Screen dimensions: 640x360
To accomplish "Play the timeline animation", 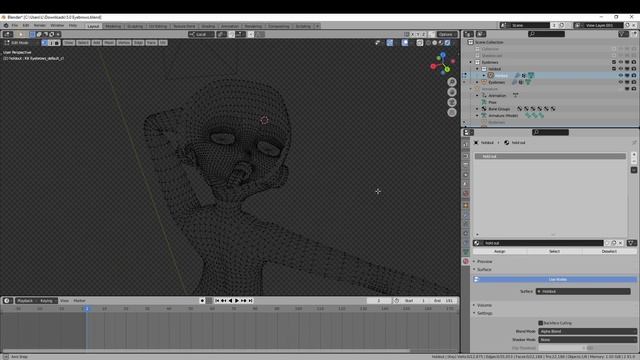I will (x=237, y=300).
